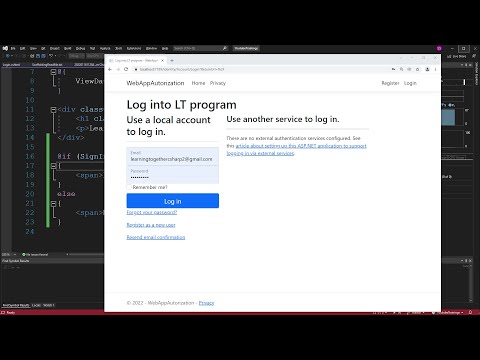Open the Visual Studio Debug menu
480x360 pixels.
tap(80, 48)
